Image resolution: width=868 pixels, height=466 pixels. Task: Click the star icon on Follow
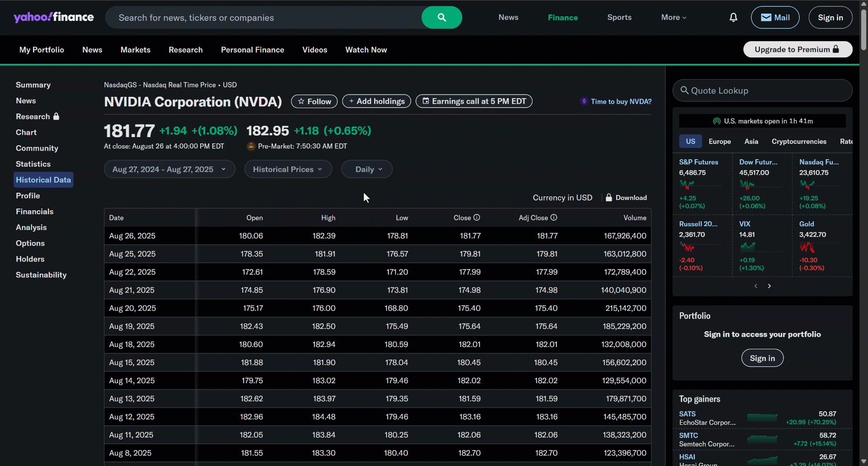[x=301, y=101]
